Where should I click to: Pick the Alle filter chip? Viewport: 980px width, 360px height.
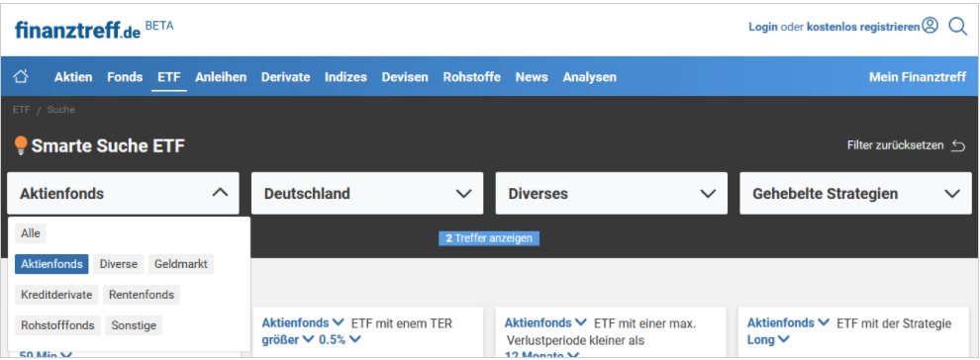tap(31, 233)
